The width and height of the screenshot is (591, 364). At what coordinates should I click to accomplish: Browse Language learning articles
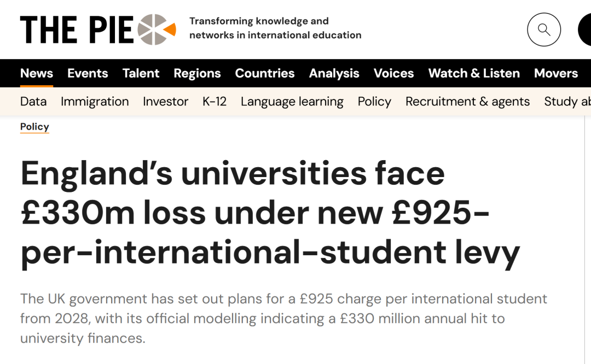click(x=292, y=102)
